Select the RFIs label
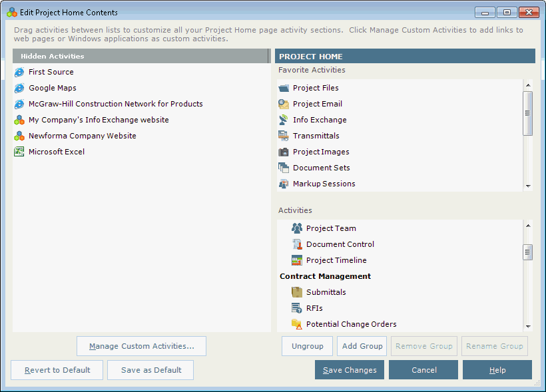 314,308
